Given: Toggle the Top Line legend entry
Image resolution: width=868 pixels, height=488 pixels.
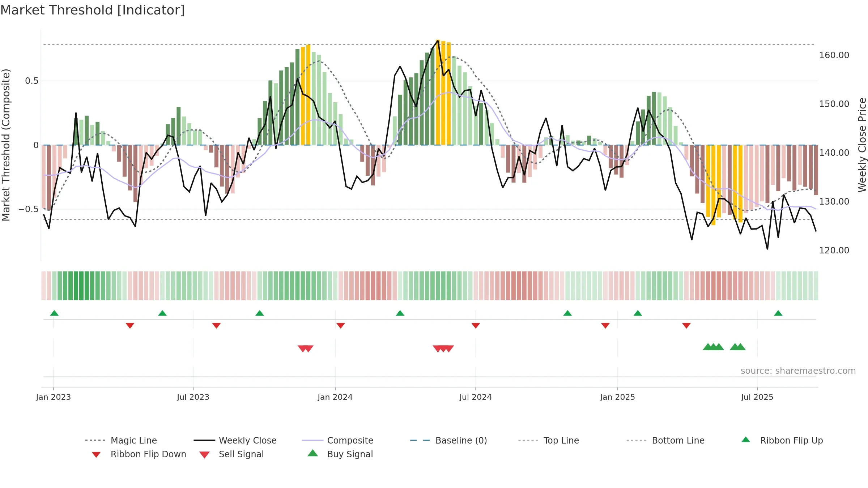Looking at the screenshot, I should 548,440.
